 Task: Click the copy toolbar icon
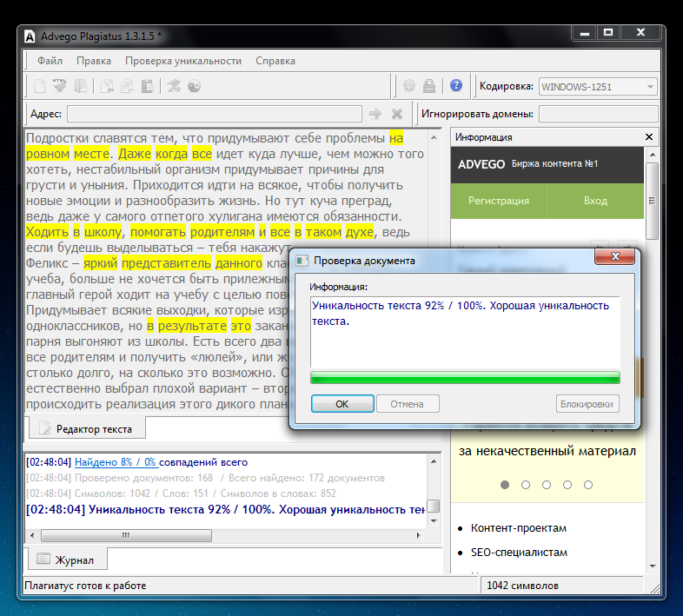[x=127, y=86]
